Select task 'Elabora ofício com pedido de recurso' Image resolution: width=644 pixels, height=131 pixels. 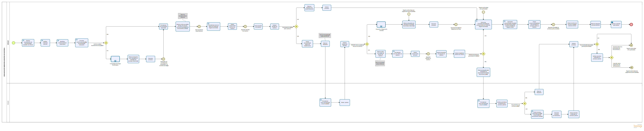380,54
